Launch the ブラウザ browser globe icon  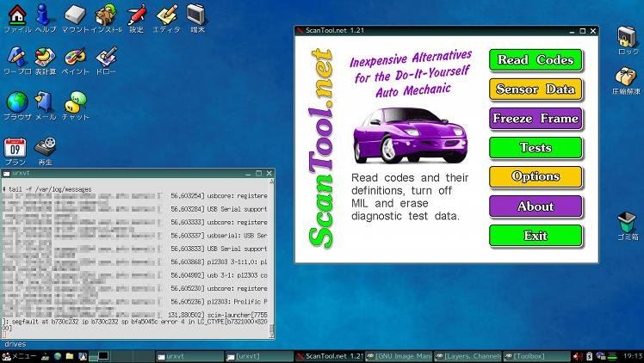[x=17, y=106]
